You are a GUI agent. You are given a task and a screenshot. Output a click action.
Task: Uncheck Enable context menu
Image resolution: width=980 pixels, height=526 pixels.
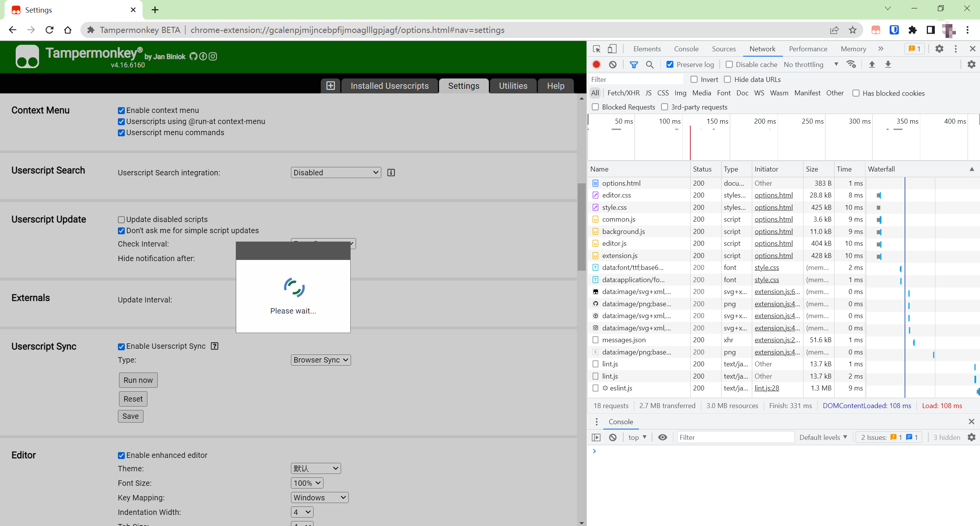point(121,111)
